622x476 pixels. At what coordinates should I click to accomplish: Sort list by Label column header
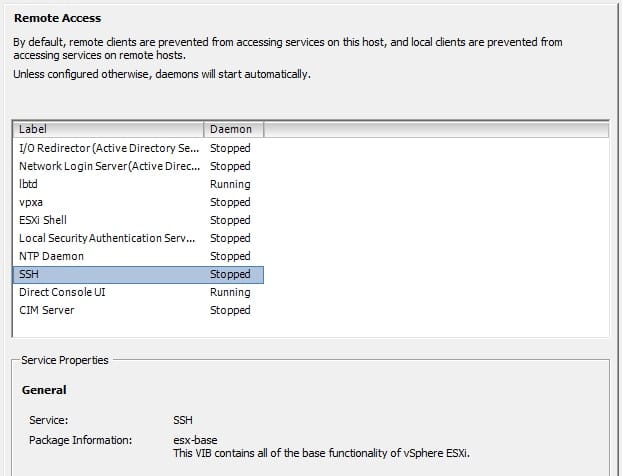pos(108,129)
